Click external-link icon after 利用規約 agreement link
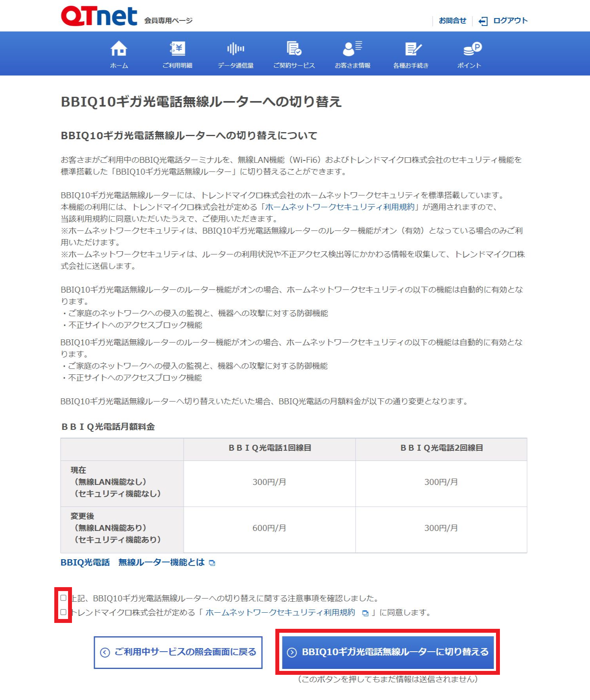Screen dimensions: 590x700 coord(365,613)
